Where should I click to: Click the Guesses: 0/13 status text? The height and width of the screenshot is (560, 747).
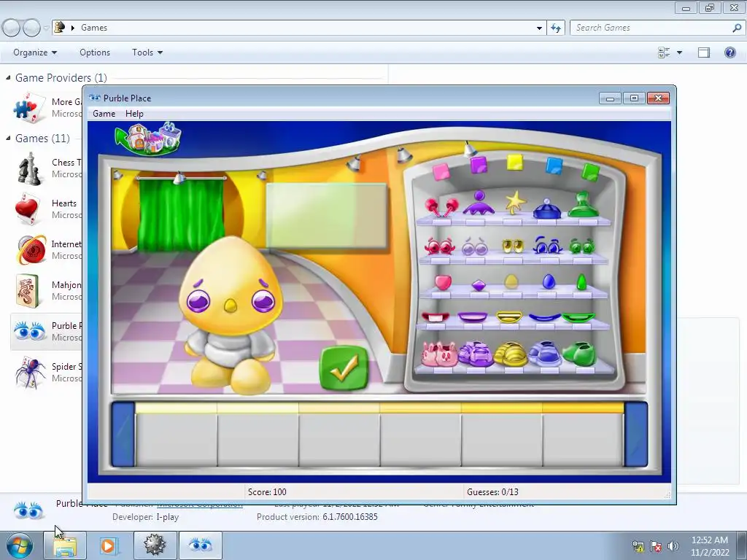pyautogui.click(x=492, y=492)
